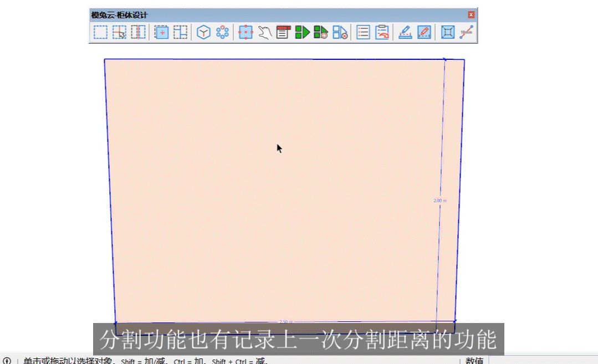Click the clipboard export icon
The width and height of the screenshot is (598, 364).
coord(382,32)
